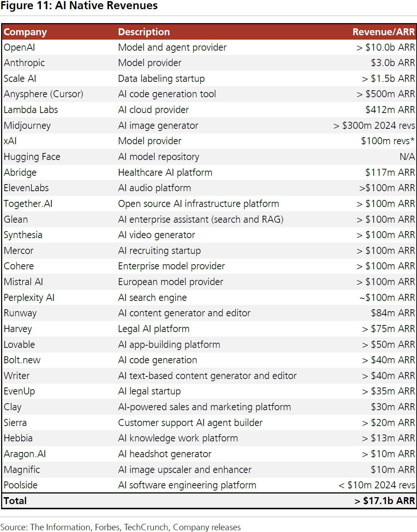Viewport: 417px width, 532px height.
Task: Select the Scale AI row name
Action: click(x=20, y=79)
